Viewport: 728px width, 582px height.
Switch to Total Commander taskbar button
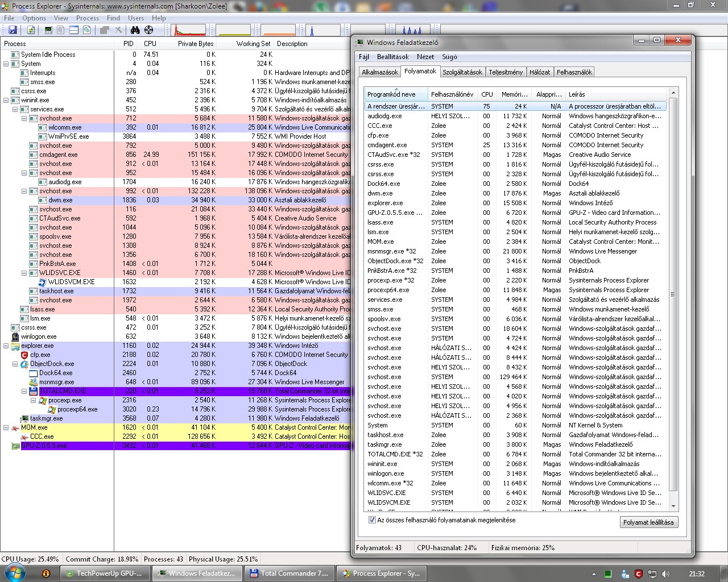click(289, 573)
